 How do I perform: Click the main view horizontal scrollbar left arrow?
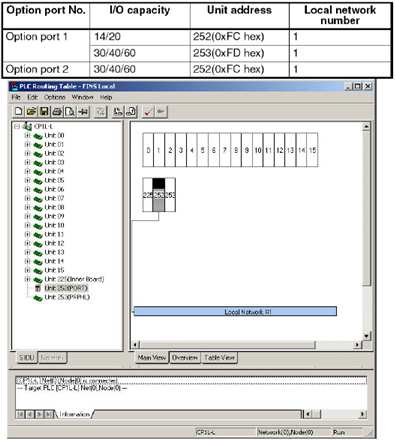point(135,344)
